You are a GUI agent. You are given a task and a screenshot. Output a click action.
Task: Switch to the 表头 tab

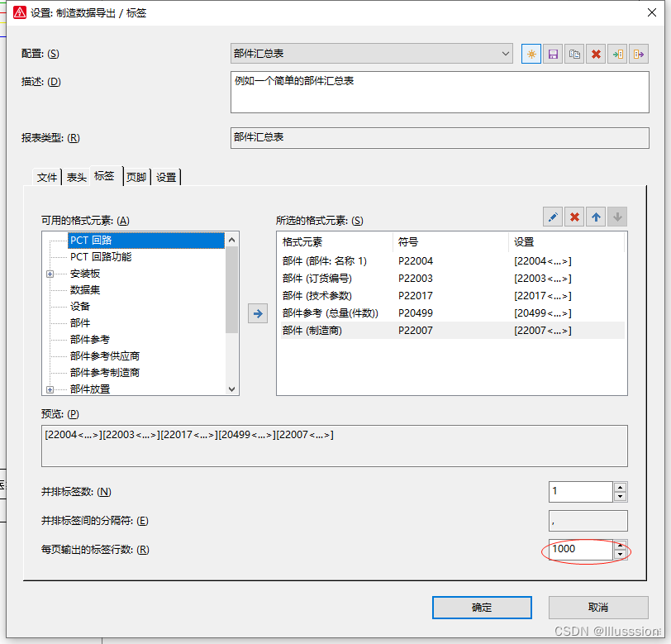tap(76, 176)
